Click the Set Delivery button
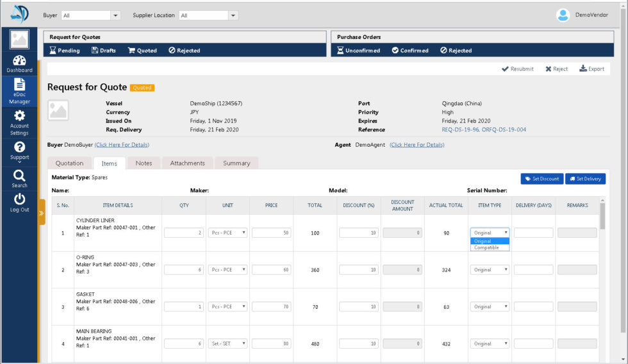Viewport: 628px width, 364px height. coord(585,179)
